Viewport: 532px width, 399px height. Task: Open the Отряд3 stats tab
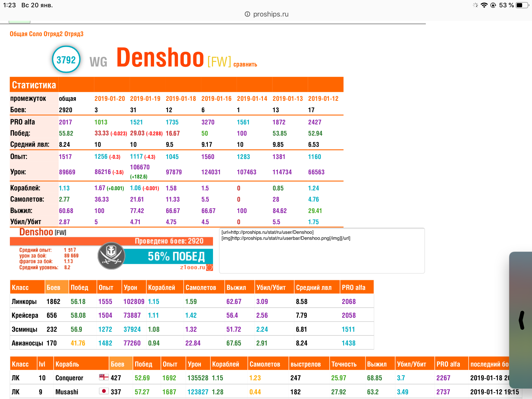tap(74, 34)
